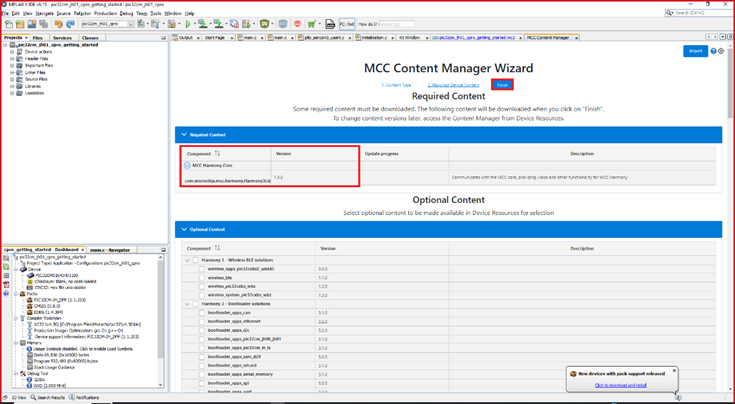
Task: Check the Harmony 3 Wireless BLE solutions checkbox
Action: click(196, 260)
